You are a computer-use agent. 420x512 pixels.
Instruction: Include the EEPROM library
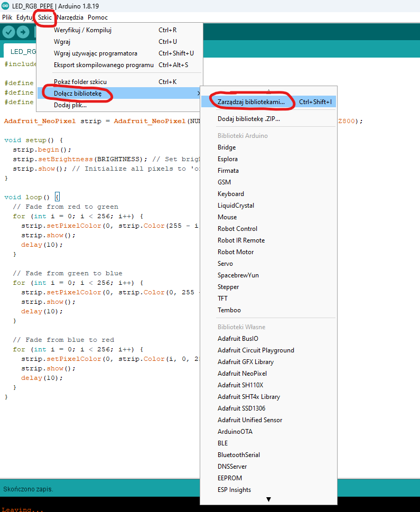268,478
